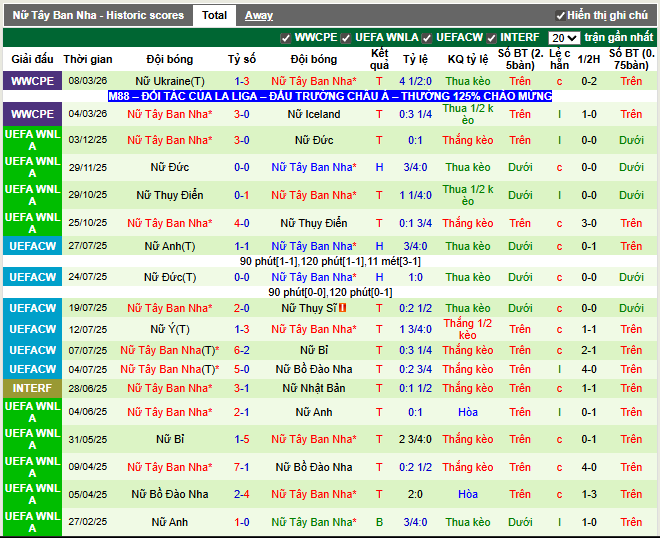Uncheck the WWCPE filter checkbox

pos(287,38)
